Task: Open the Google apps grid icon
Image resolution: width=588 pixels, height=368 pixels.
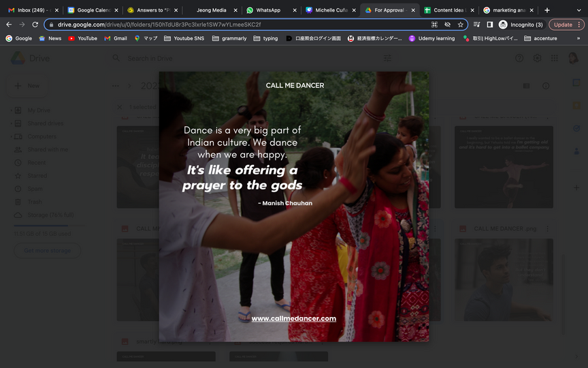Action: coord(554,58)
